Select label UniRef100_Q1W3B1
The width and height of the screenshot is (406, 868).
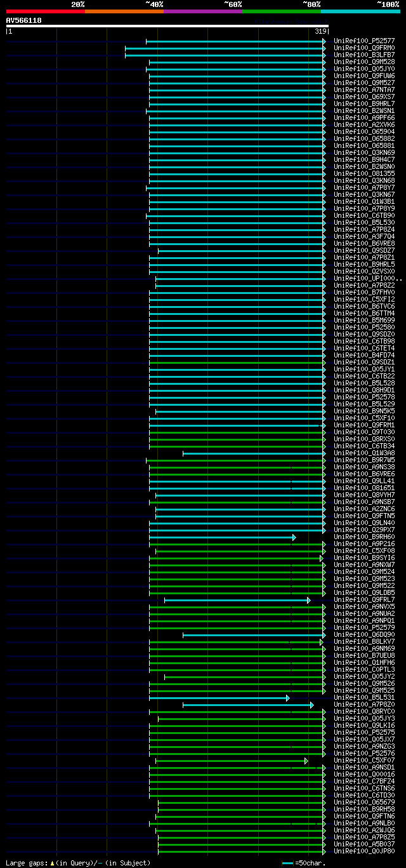(x=364, y=202)
